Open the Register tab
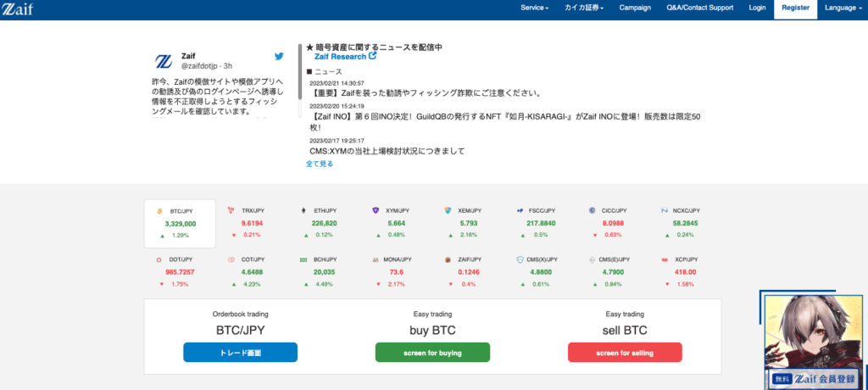Screen dimensions: 868x390 pos(795,8)
